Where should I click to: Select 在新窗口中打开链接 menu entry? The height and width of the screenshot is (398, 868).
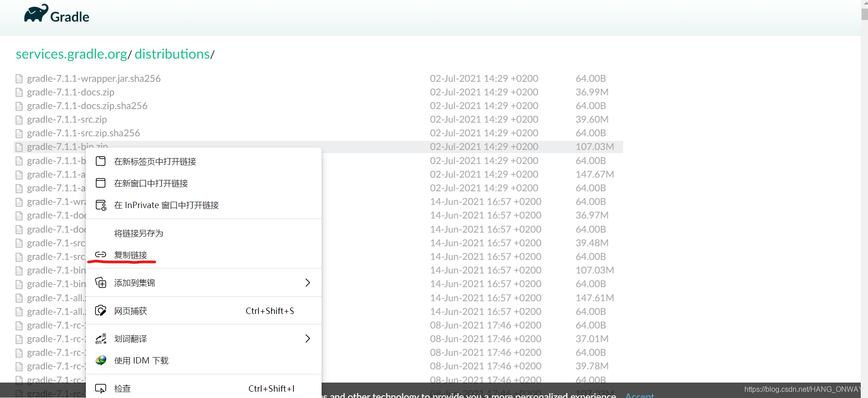point(203,183)
